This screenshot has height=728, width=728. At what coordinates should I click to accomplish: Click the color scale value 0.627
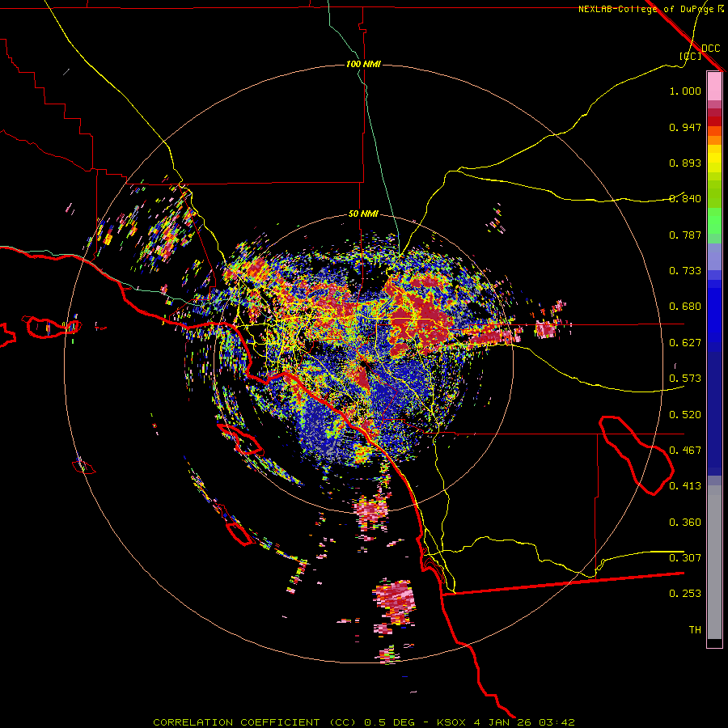[x=685, y=343]
